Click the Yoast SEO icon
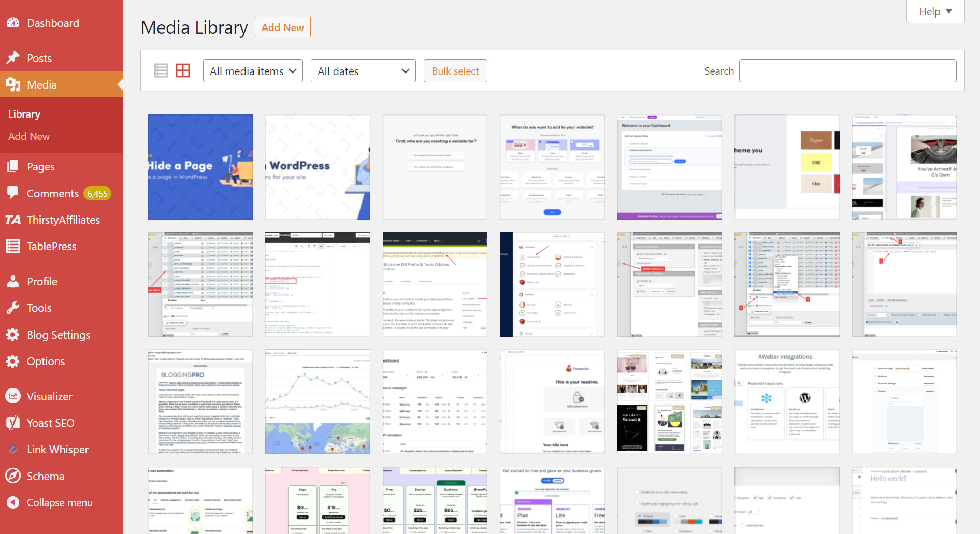 tap(13, 423)
